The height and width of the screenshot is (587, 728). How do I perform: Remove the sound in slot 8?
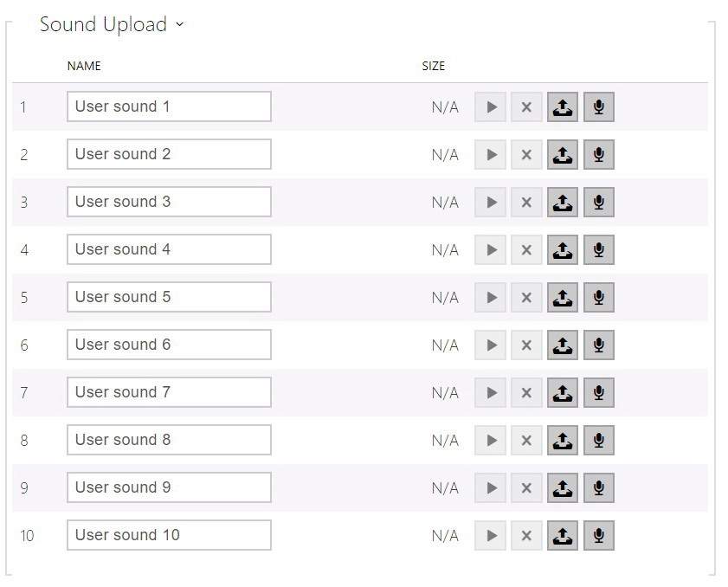coord(526,440)
